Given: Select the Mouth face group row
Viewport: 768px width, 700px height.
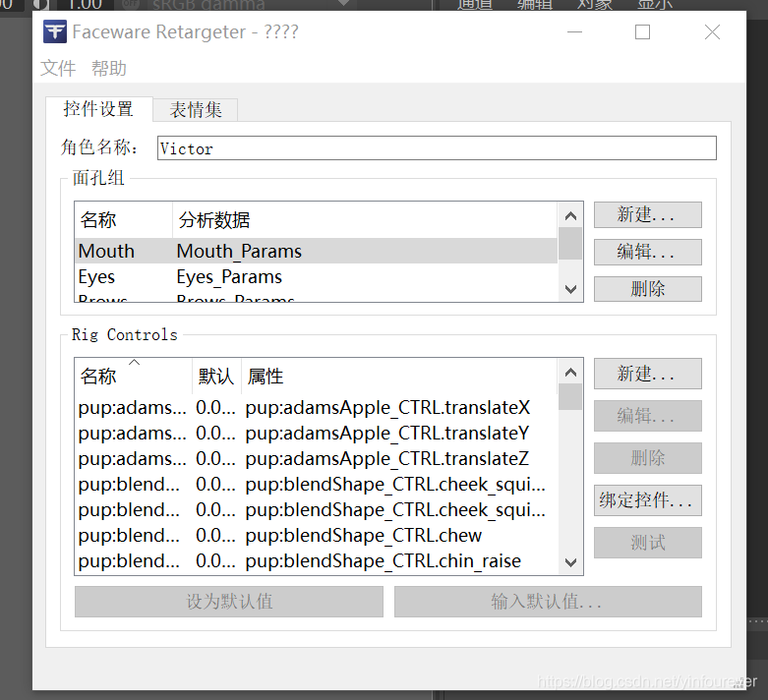Looking at the screenshot, I should 316,251.
